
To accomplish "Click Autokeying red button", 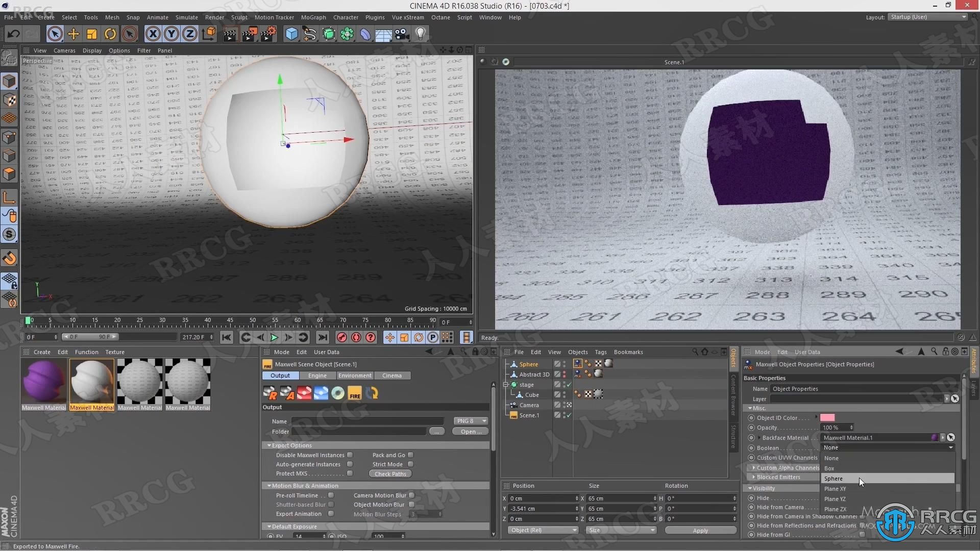I will pyautogui.click(x=356, y=337).
